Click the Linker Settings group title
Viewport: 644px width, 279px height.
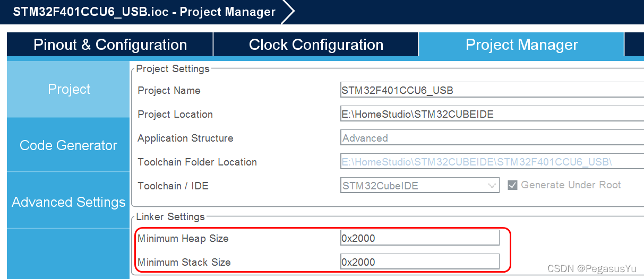pyautogui.click(x=170, y=216)
